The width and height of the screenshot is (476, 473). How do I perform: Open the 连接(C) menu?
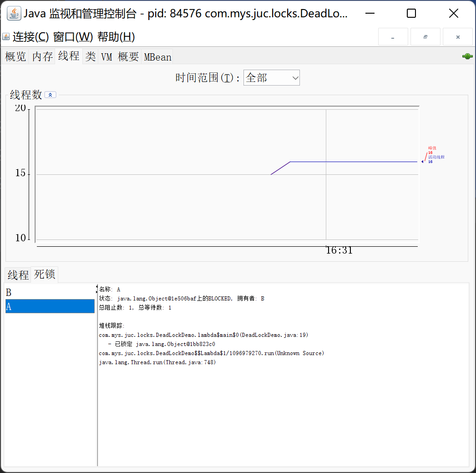tap(30, 37)
